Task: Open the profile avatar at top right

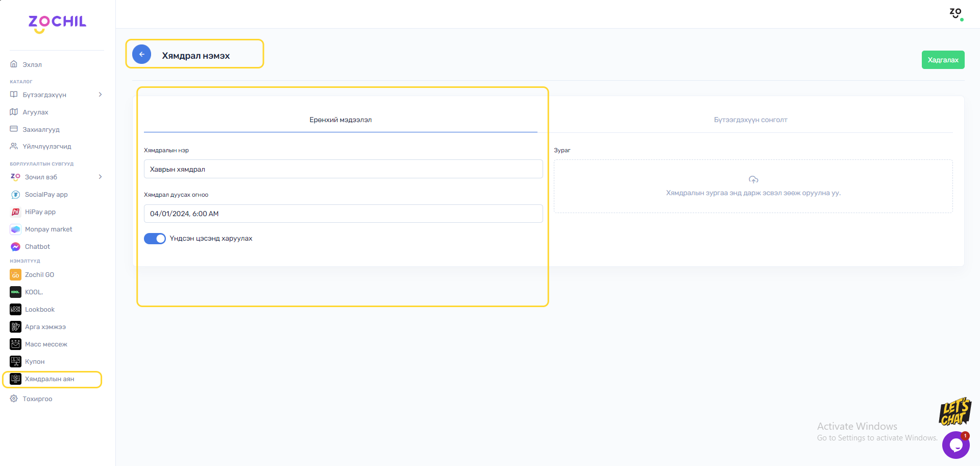Action: 955,13
